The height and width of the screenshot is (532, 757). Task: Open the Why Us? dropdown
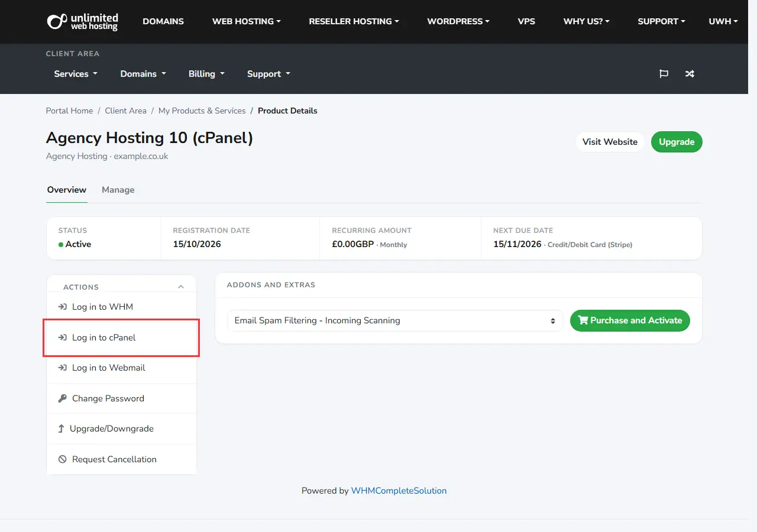point(586,21)
